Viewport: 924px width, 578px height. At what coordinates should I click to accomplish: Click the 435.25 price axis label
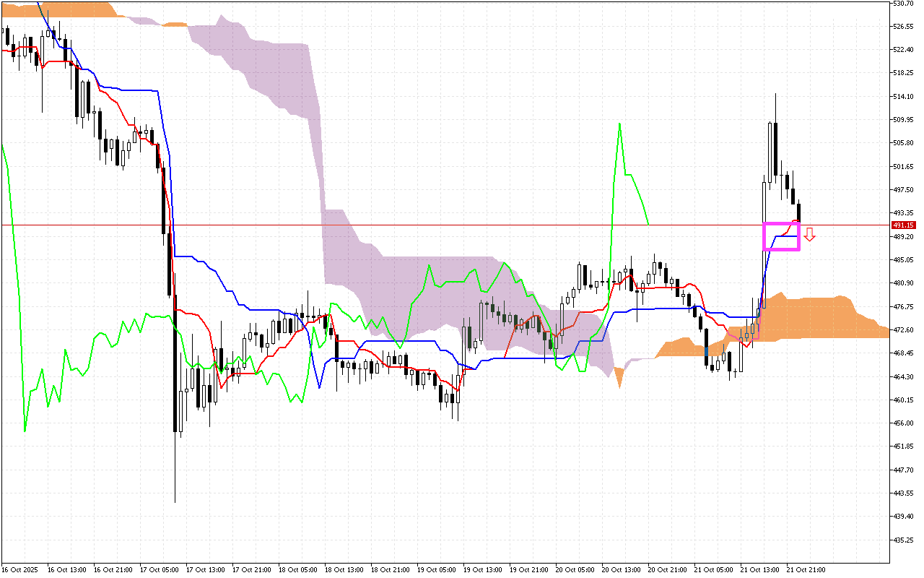click(904, 540)
